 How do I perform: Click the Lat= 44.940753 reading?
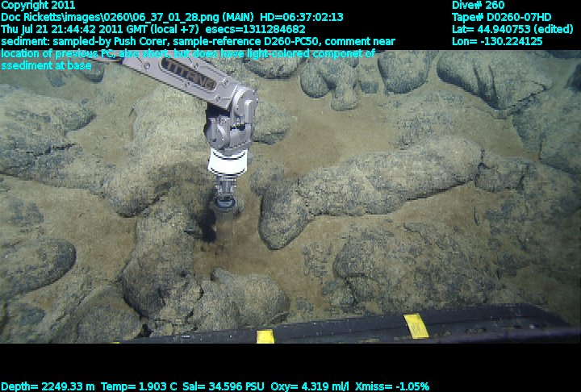[x=512, y=29]
